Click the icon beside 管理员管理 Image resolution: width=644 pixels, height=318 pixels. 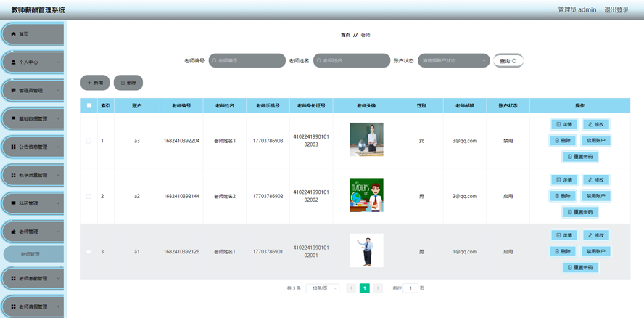pos(13,91)
